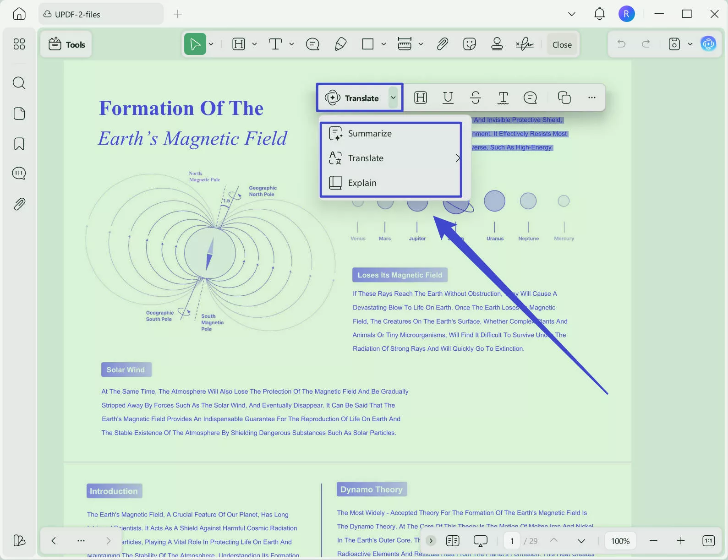
Task: Expand the shape tool dropdown arrow
Action: click(383, 44)
